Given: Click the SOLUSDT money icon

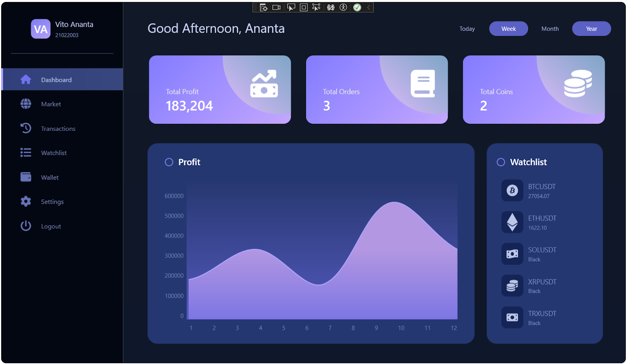Looking at the screenshot, I should pyautogui.click(x=512, y=254).
